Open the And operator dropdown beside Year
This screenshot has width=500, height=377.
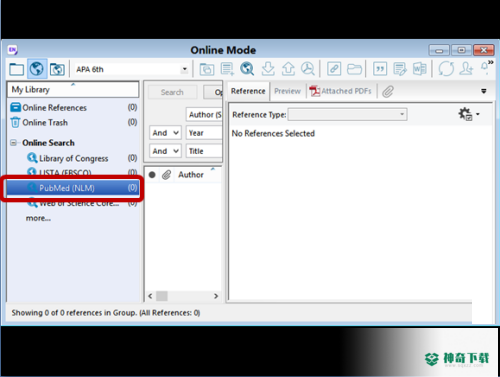tap(165, 133)
